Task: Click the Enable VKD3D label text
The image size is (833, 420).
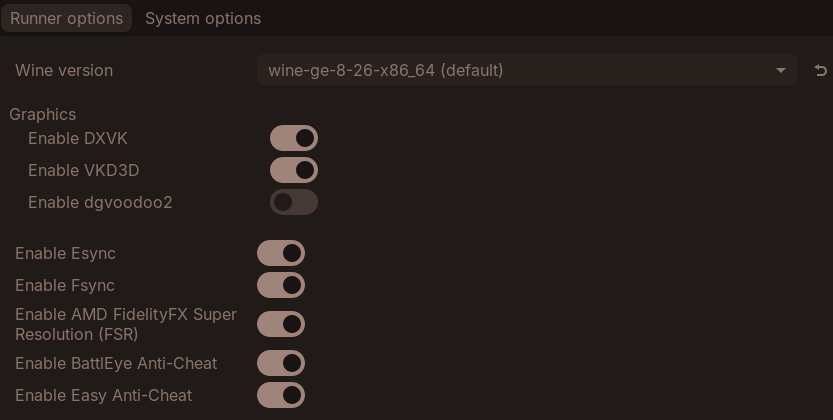Action: (83, 170)
